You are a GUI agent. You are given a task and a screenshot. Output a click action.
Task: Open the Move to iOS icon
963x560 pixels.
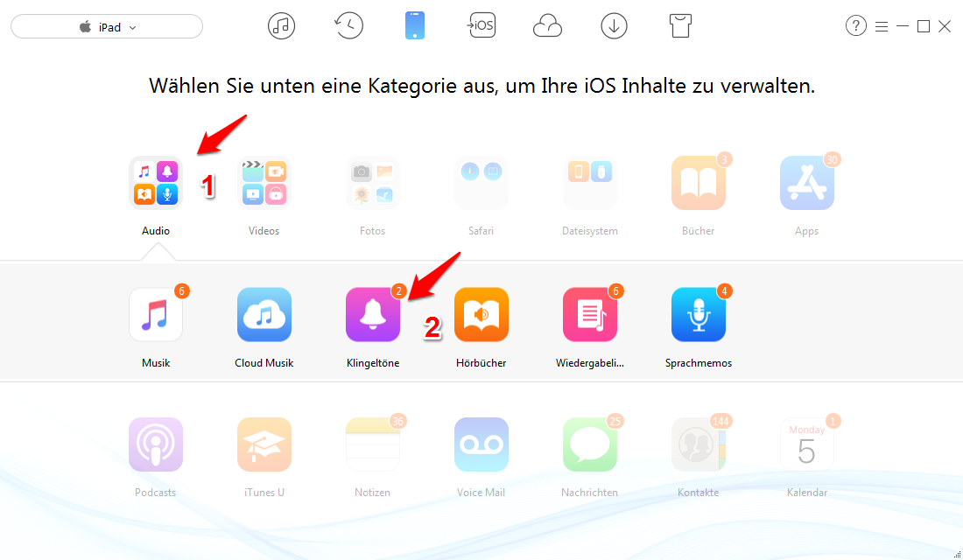[x=481, y=25]
